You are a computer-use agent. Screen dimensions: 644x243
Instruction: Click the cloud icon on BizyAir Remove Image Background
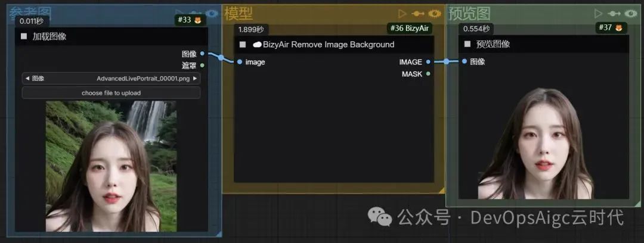pos(257,45)
